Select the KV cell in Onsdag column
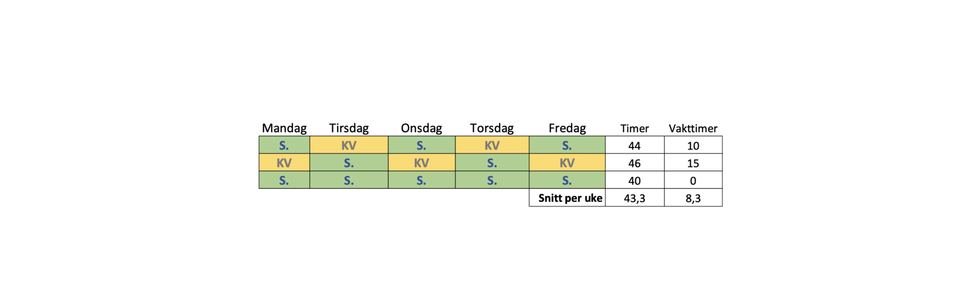 [421, 163]
